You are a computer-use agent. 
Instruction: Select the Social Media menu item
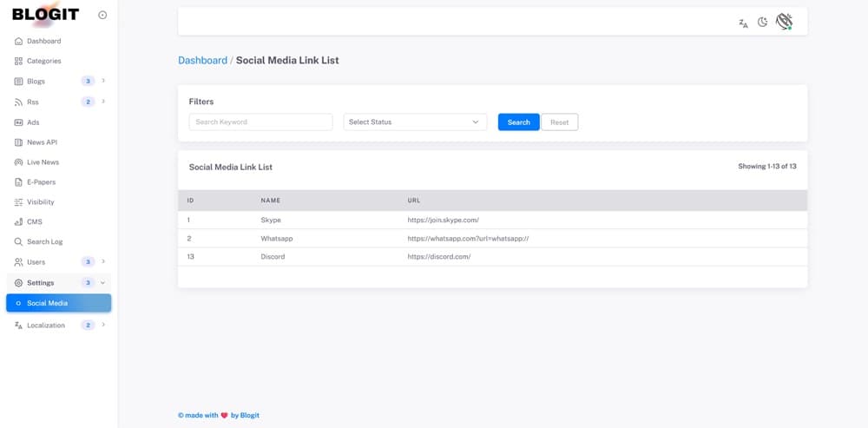59,303
